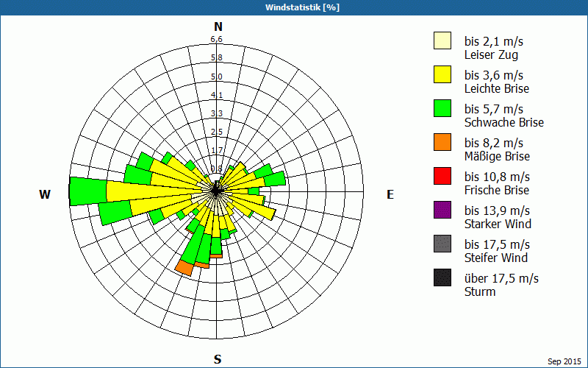588x368 pixels.
Task: Click the '5,0' ring scale value
Action: tap(216, 77)
